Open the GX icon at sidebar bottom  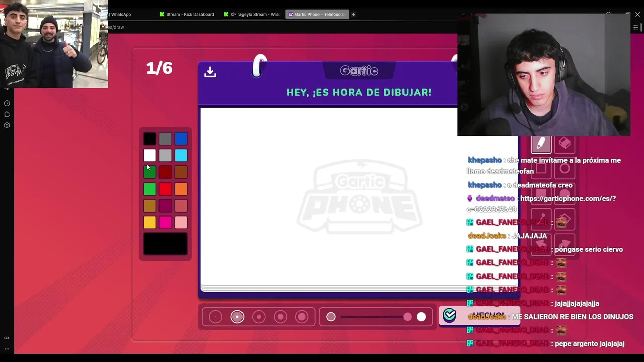pos(7,338)
